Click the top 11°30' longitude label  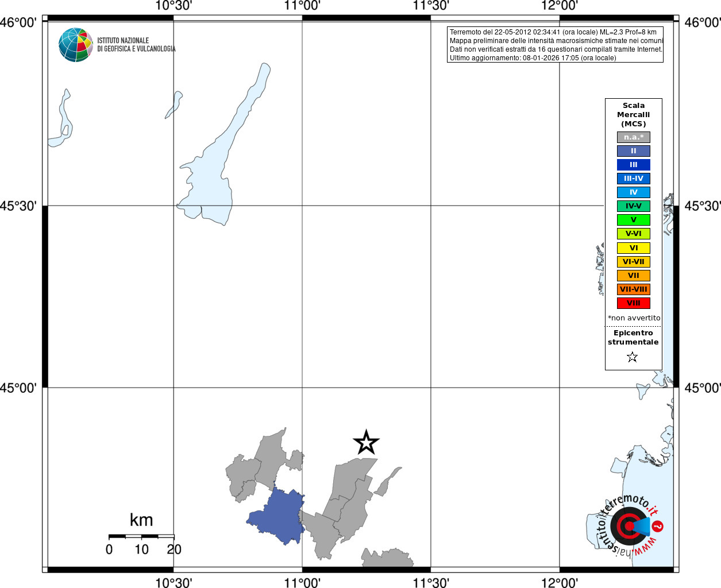pyautogui.click(x=431, y=6)
